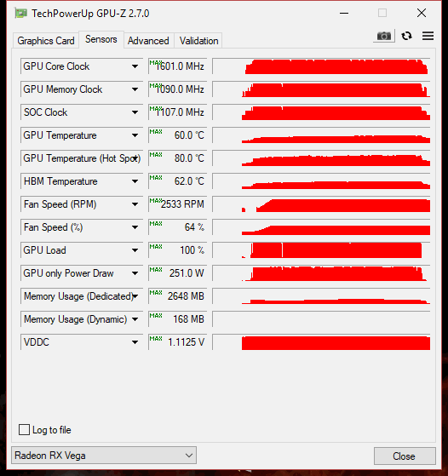This screenshot has width=448, height=476.
Task: Switch to the Graphics Card tab
Action: pyautogui.click(x=46, y=41)
